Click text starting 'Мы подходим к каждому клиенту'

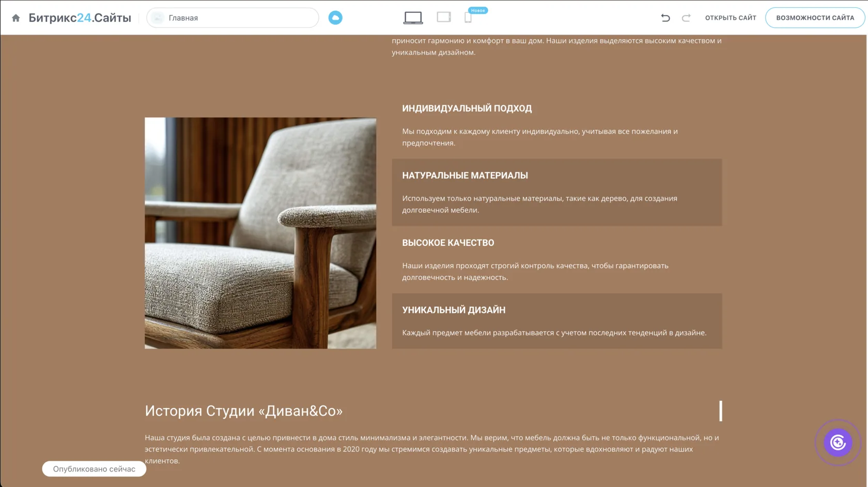pos(540,137)
